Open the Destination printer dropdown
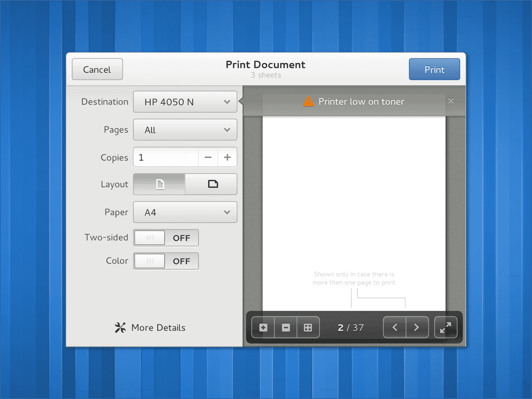 coord(185,102)
